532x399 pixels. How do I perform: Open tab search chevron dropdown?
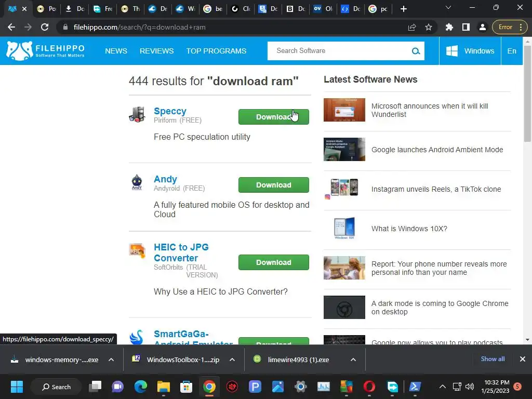(x=448, y=7)
